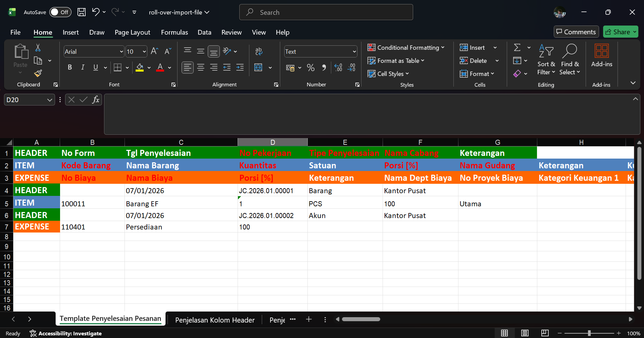Open the Page Layout ribbon tab
The image size is (644, 338).
(x=132, y=32)
